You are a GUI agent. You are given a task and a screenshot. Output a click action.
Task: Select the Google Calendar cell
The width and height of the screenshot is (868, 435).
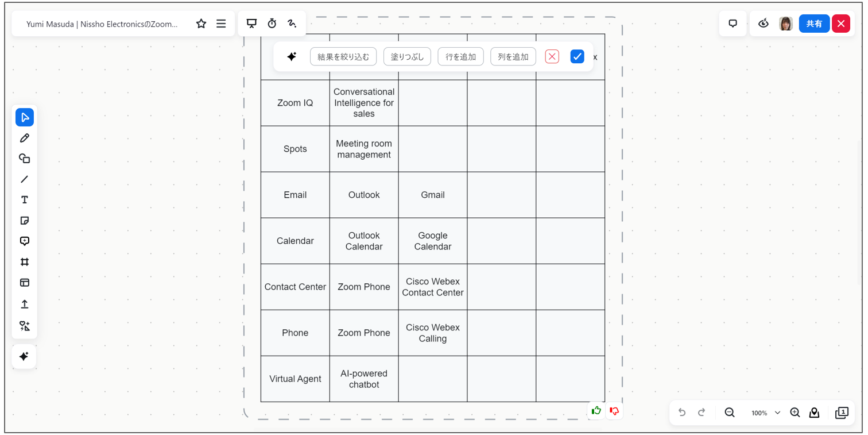[x=433, y=241]
